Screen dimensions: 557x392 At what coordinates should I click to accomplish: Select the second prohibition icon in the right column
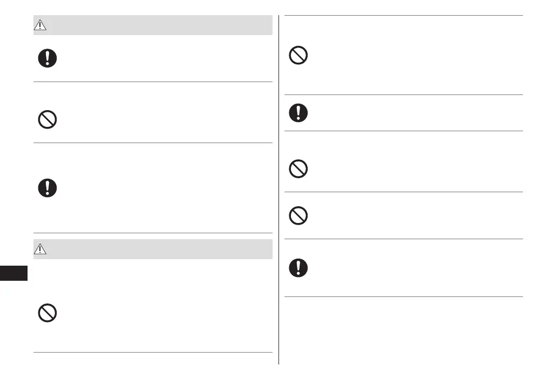(x=298, y=170)
